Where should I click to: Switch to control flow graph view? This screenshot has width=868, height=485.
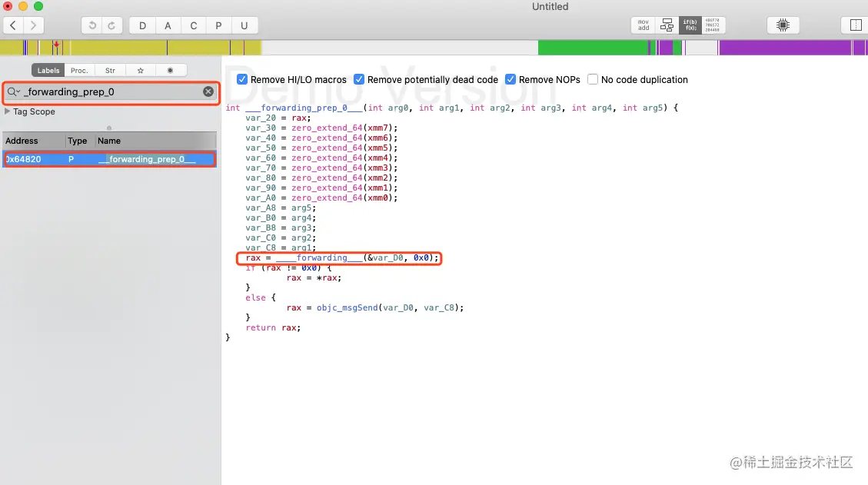667,25
